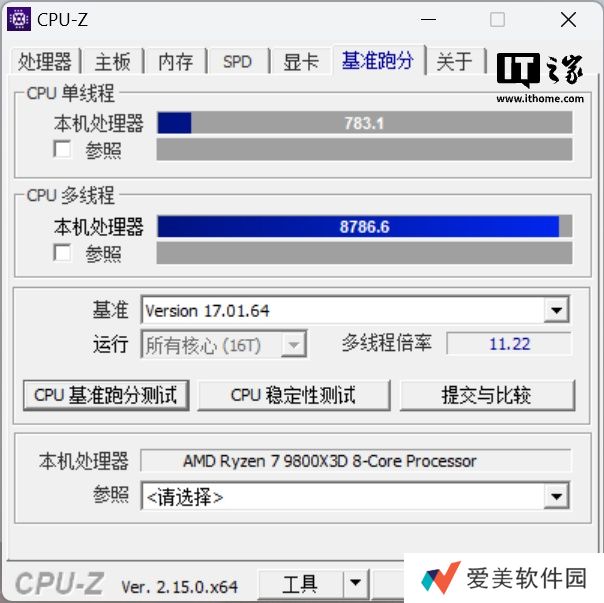Open the arrow next to 工具 button

pyautogui.click(x=356, y=584)
